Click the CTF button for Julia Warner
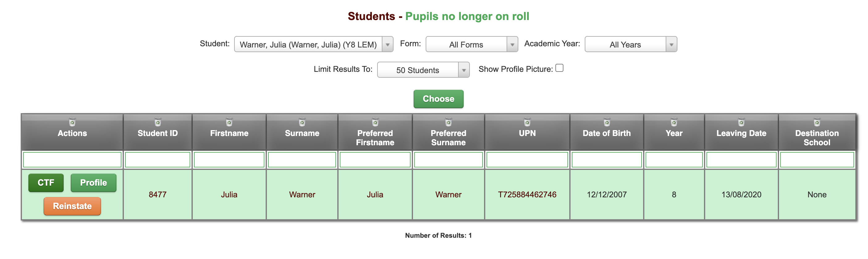Viewport: 868px width, 259px height. point(46,183)
